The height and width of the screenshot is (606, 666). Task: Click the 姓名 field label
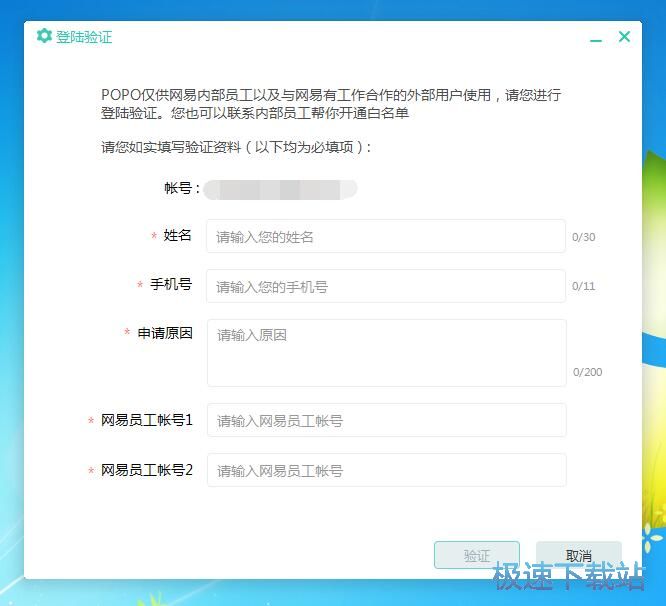(177, 235)
